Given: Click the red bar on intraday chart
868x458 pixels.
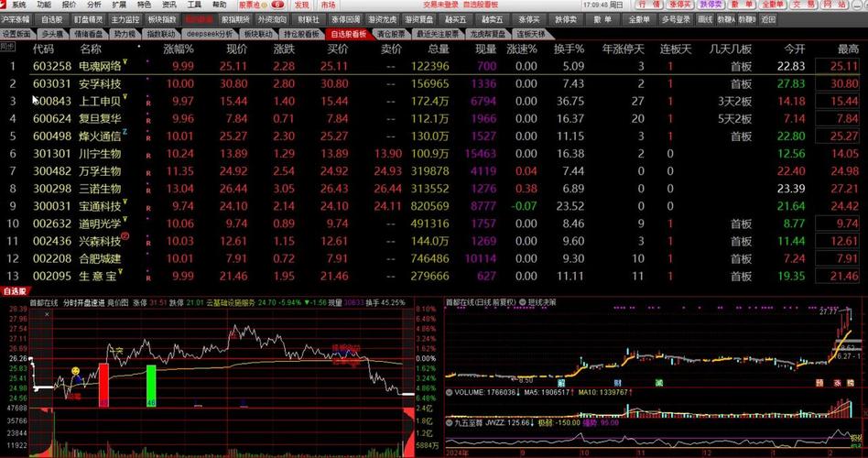Looking at the screenshot, I should pyautogui.click(x=103, y=384).
